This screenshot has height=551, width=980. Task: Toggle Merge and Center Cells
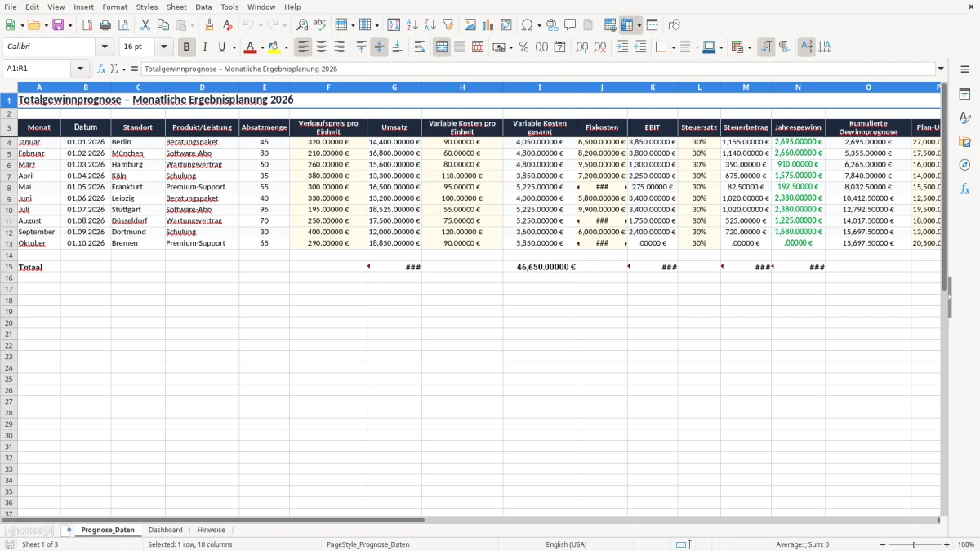click(x=442, y=47)
